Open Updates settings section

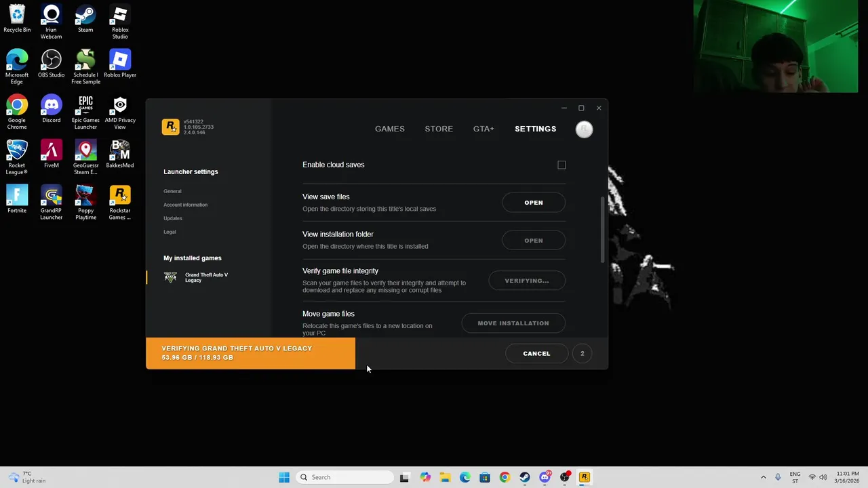tap(173, 218)
